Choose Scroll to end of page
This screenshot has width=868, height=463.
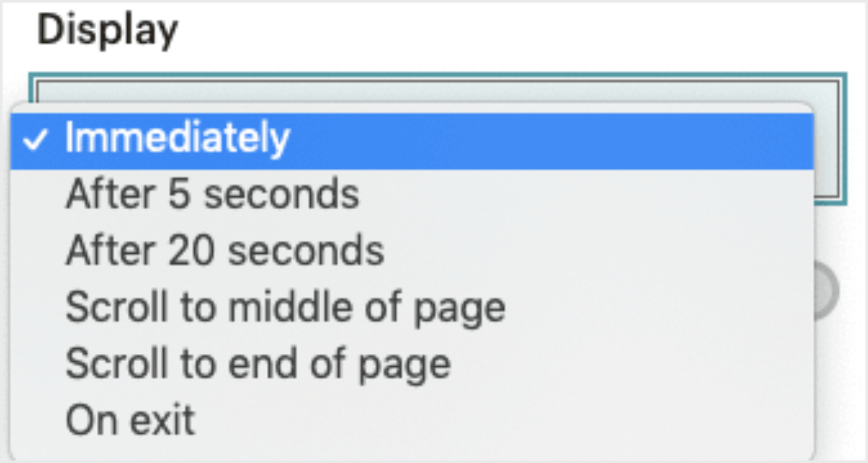click(258, 363)
